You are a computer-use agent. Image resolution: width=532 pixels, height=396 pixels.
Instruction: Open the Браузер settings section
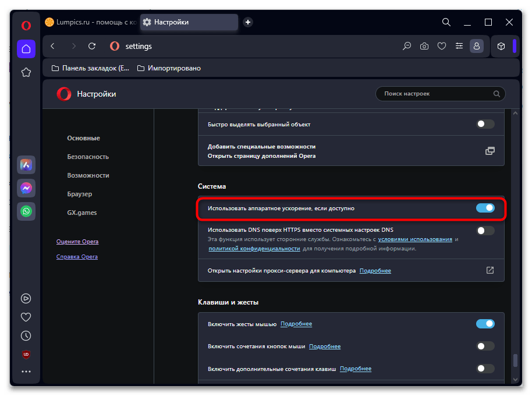point(79,194)
